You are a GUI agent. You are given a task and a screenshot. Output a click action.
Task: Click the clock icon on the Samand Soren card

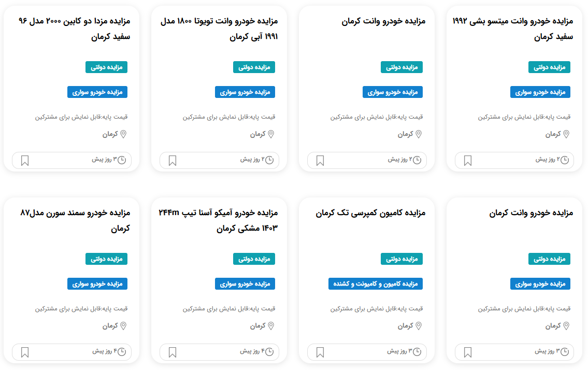122,352
